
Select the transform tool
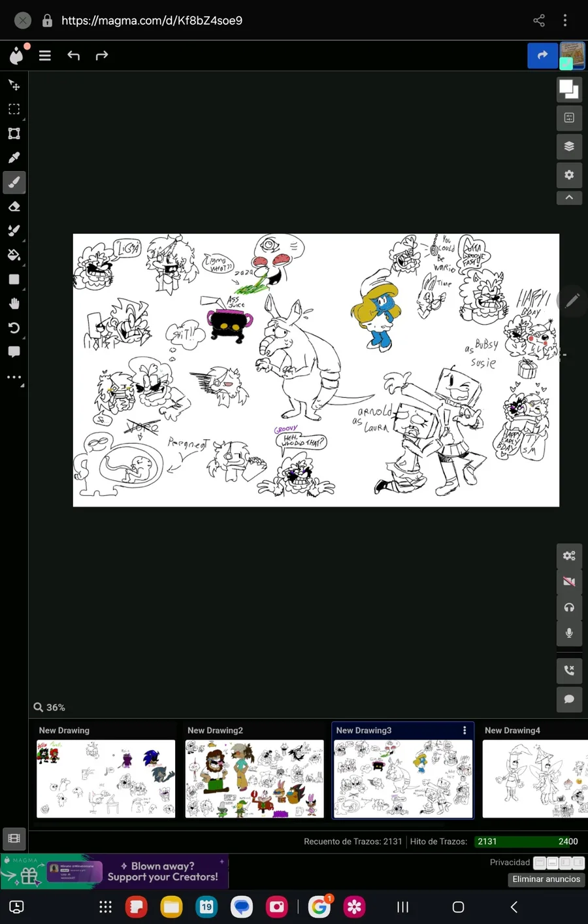(14, 133)
